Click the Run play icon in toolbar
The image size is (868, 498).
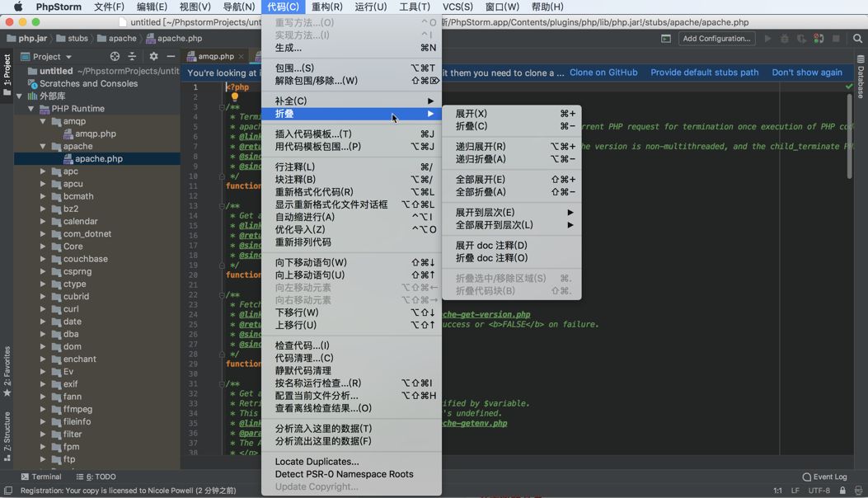tap(767, 39)
